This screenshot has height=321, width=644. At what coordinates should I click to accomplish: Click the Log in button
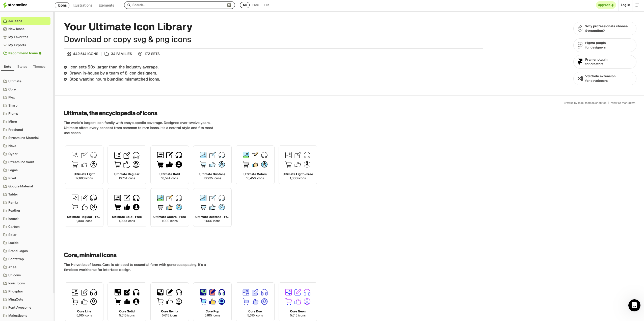pyautogui.click(x=625, y=5)
